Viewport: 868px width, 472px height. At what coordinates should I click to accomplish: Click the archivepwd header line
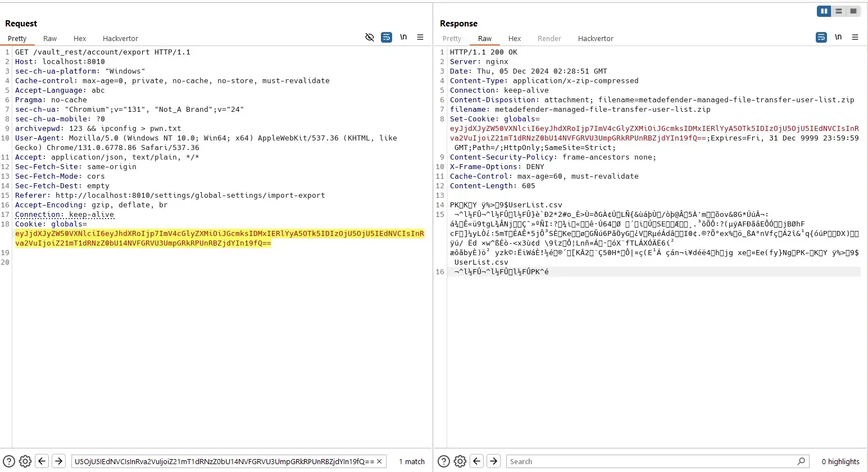(98, 129)
